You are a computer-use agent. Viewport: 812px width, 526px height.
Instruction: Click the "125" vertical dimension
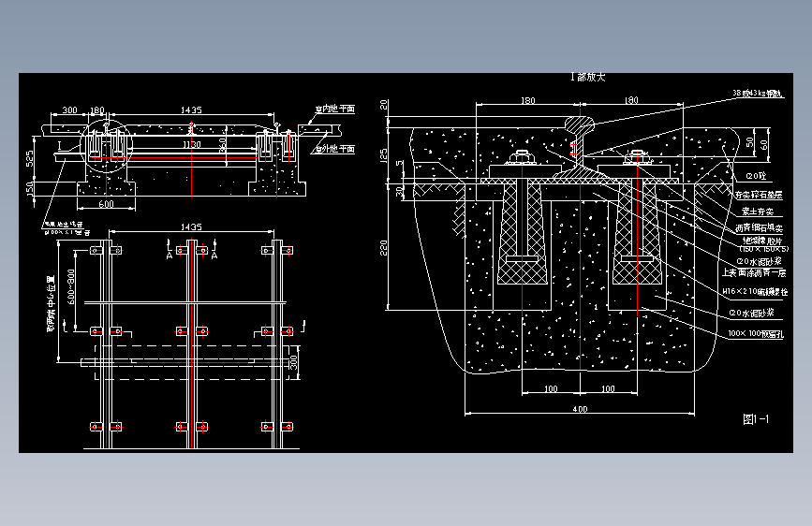pos(383,155)
